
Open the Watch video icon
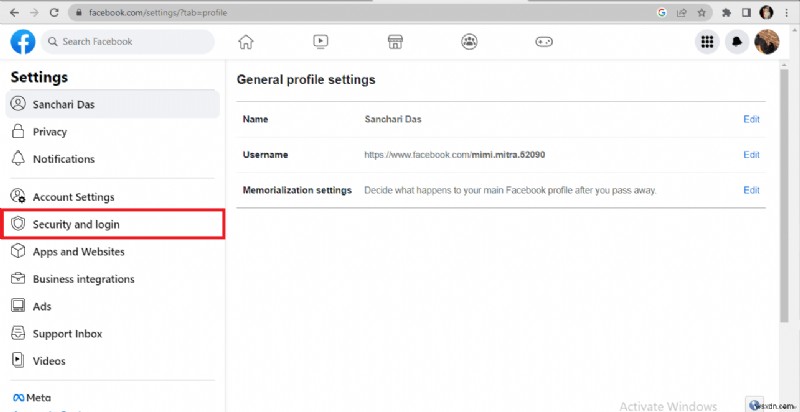tap(320, 42)
